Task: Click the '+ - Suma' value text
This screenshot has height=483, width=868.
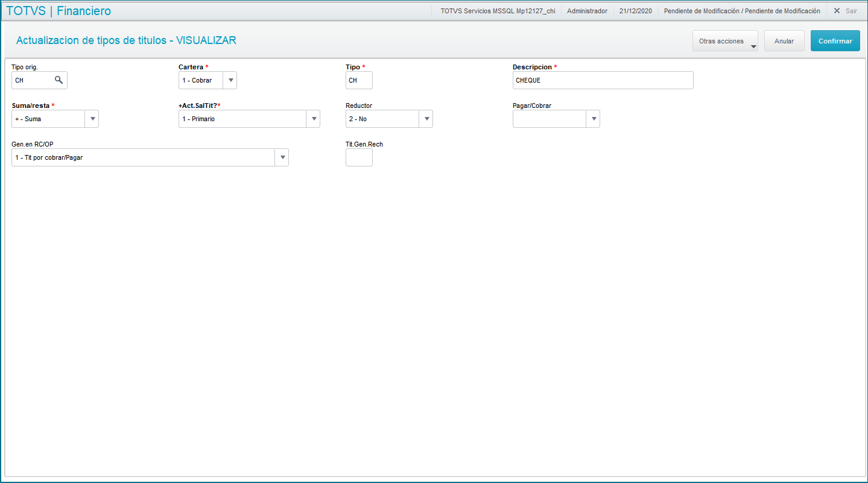Action: click(x=28, y=119)
